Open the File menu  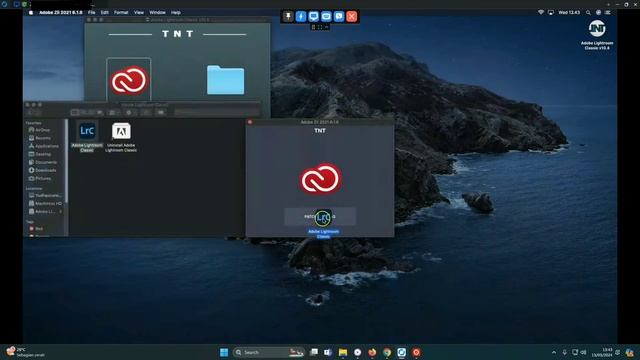click(x=91, y=13)
